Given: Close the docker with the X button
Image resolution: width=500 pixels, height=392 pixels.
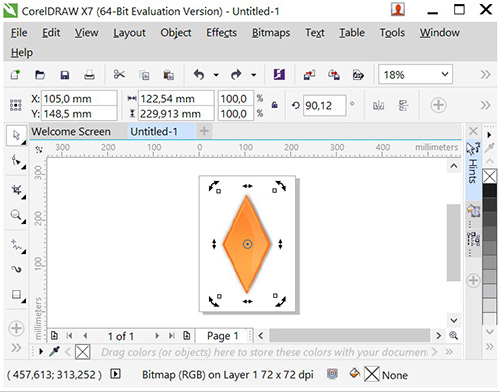Looking at the screenshot, I should [x=473, y=131].
